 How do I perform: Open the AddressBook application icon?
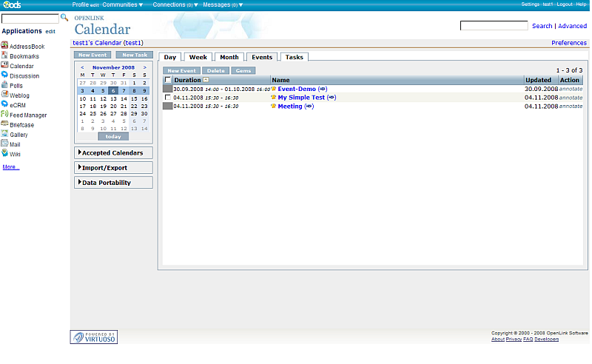(4, 46)
